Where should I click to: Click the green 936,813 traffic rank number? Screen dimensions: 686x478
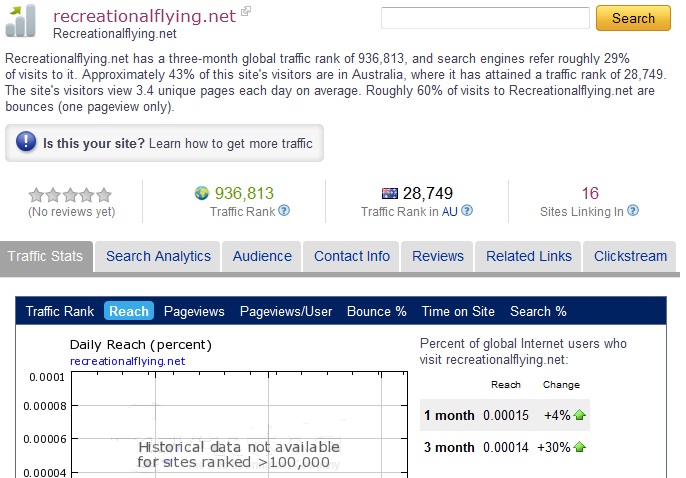pyautogui.click(x=244, y=193)
